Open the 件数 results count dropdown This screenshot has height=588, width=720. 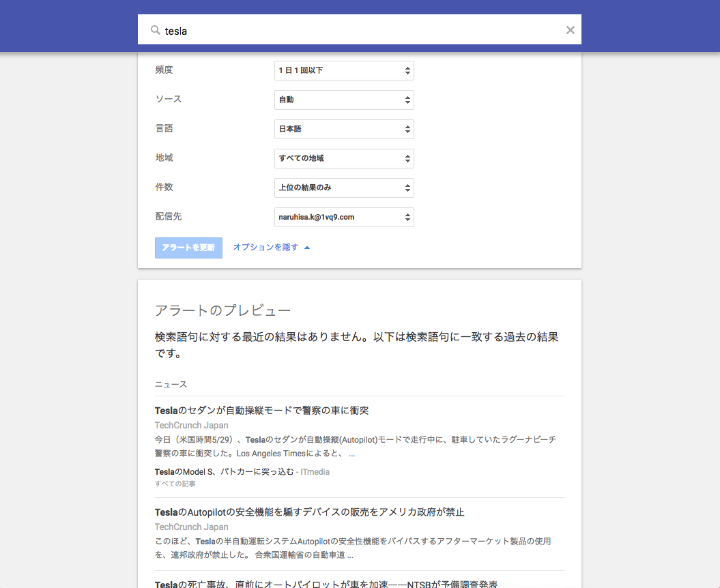pos(344,188)
